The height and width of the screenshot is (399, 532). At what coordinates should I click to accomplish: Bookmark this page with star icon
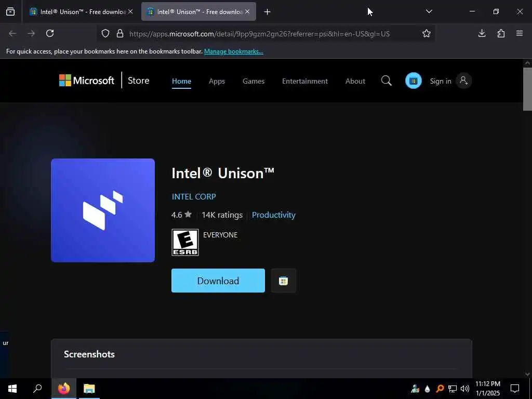point(427,33)
